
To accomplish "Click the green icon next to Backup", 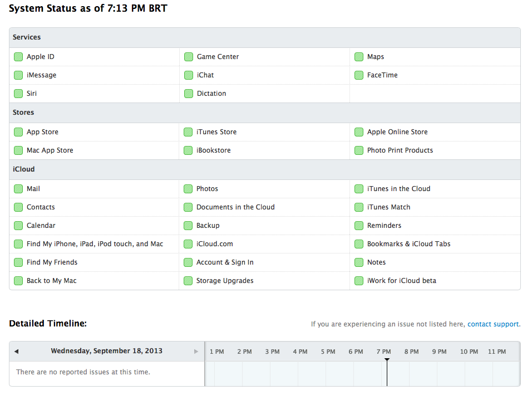I will click(189, 226).
